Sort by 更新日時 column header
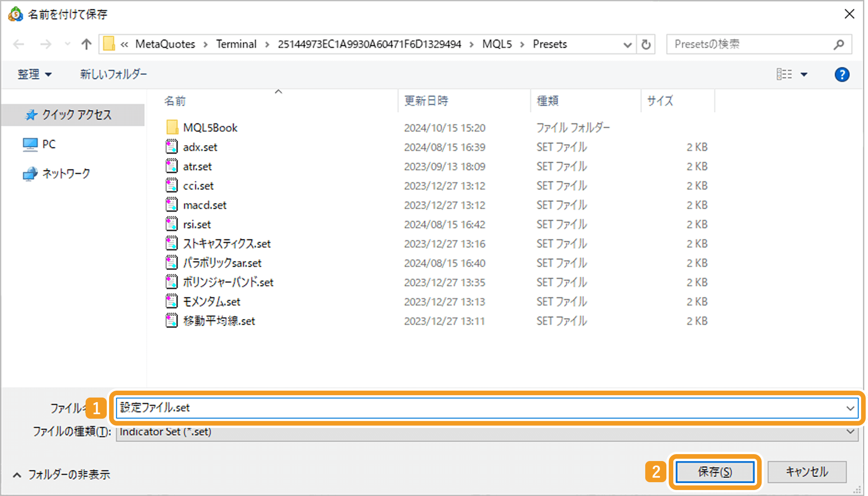 click(426, 101)
